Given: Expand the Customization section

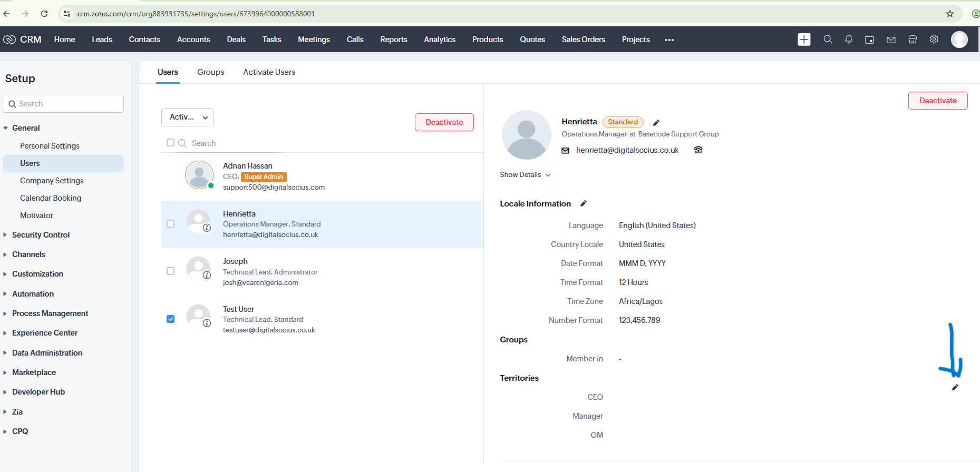Looking at the screenshot, I should tap(37, 274).
